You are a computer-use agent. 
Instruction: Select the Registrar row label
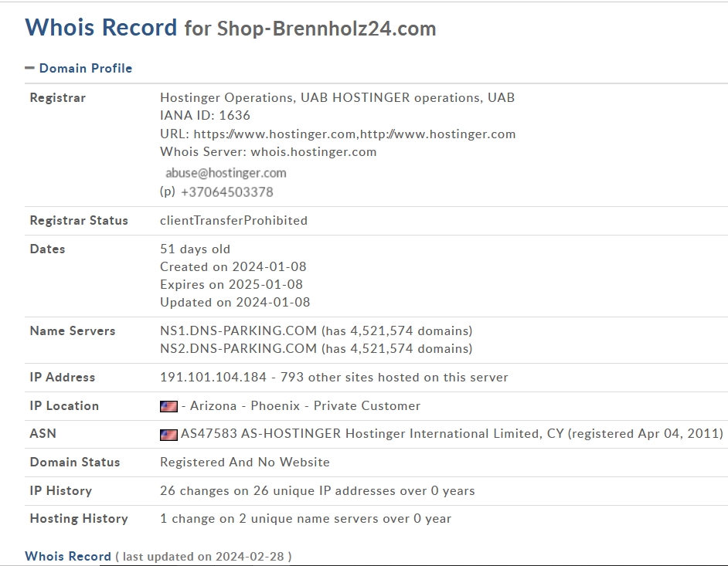(x=57, y=98)
